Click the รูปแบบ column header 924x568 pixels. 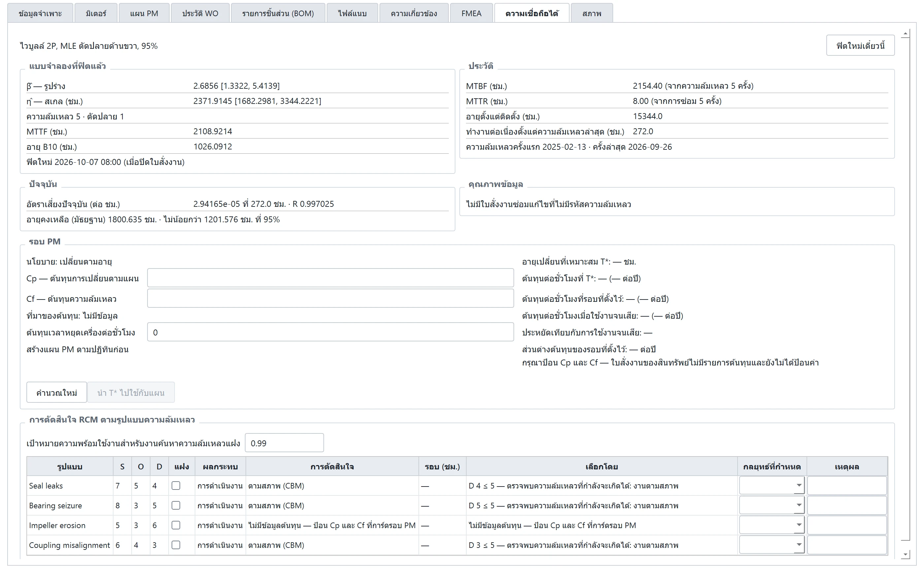[70, 466]
